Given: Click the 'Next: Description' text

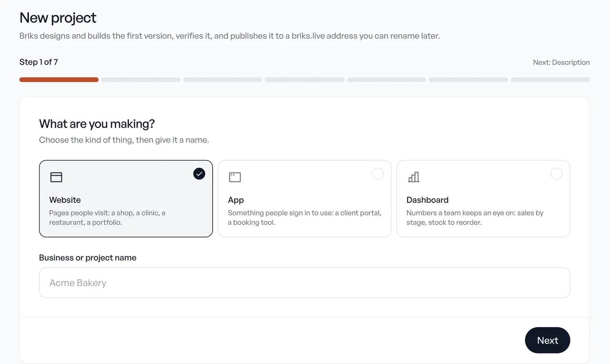Looking at the screenshot, I should pos(561,62).
